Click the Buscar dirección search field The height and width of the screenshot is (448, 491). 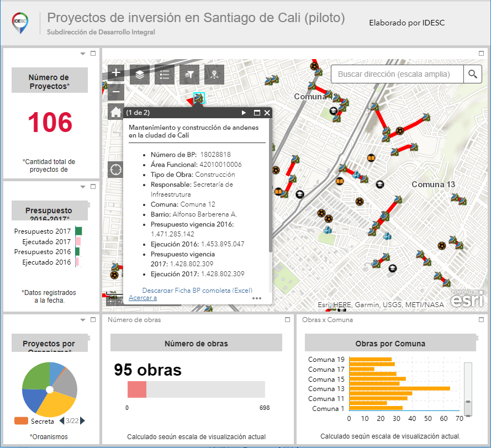coord(395,73)
